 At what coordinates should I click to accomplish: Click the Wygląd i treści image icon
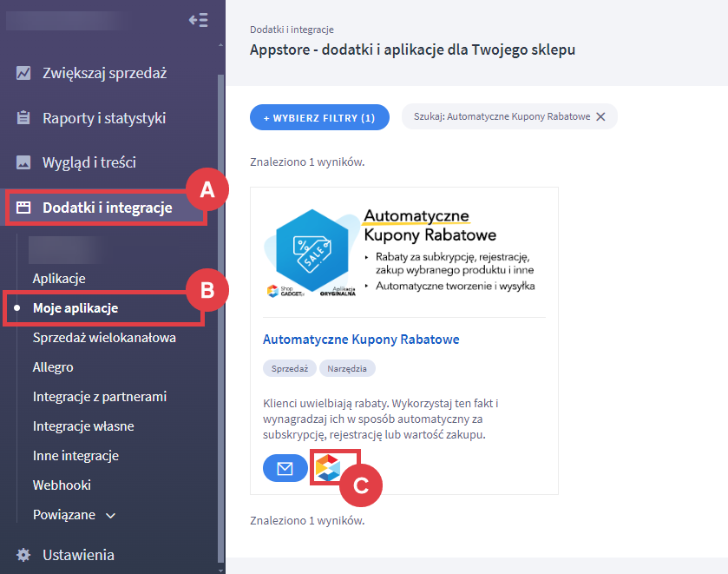coord(24,162)
